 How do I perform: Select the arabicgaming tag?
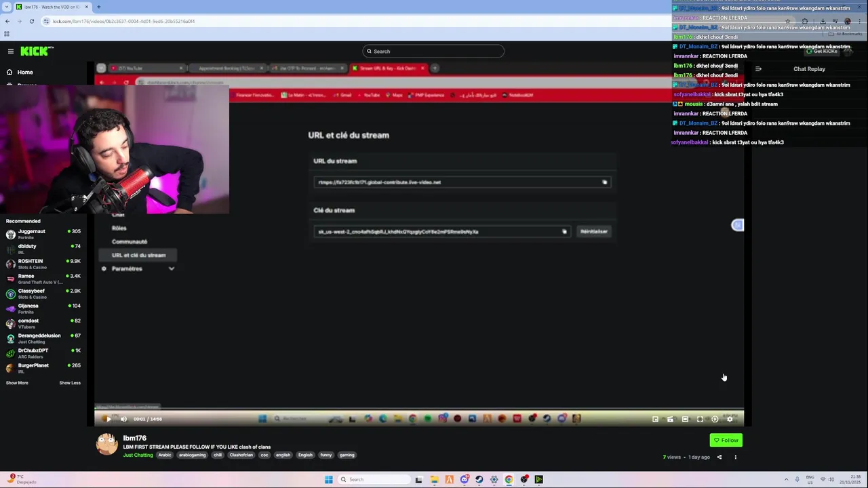tap(192, 455)
